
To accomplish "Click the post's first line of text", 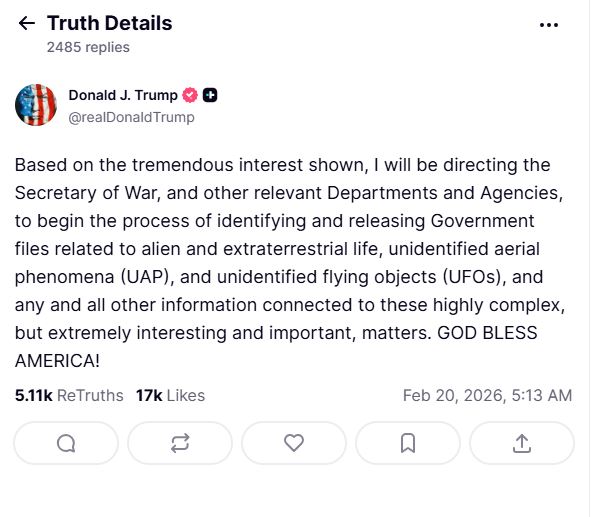I will [x=282, y=165].
